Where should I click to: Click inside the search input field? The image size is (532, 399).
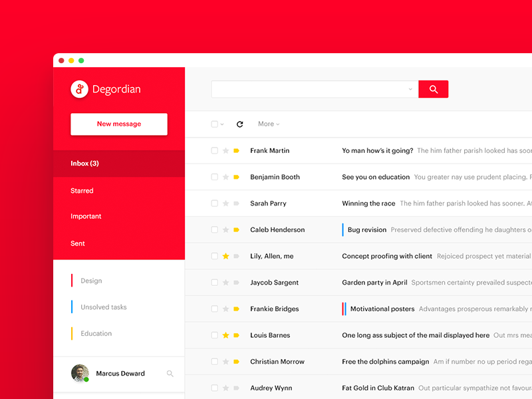pyautogui.click(x=309, y=89)
